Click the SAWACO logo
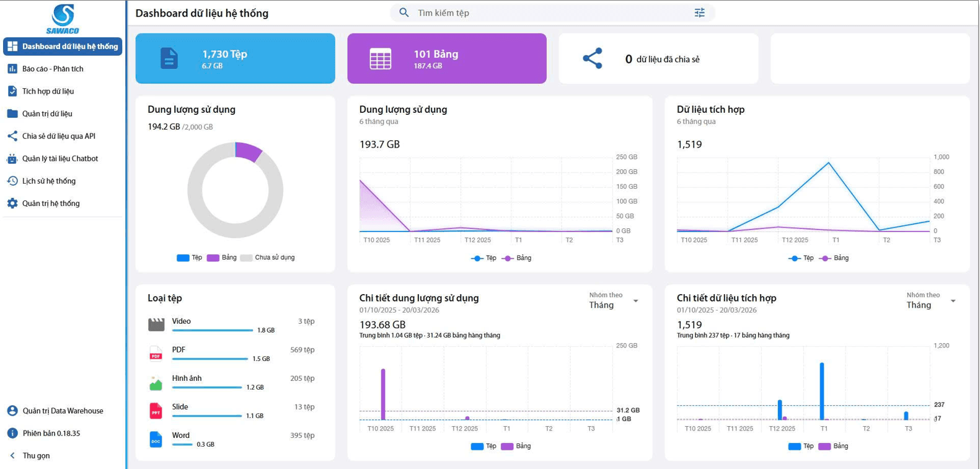Image resolution: width=980 pixels, height=469 pixels. click(63, 19)
